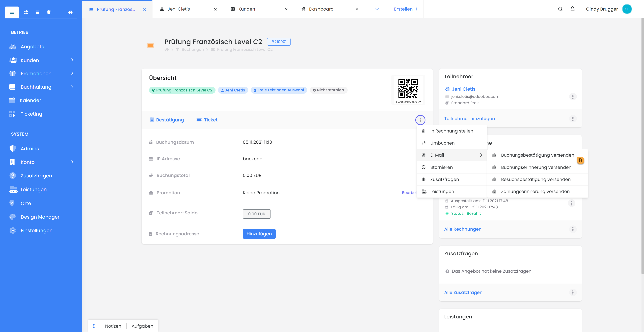
Task: Click the home icon in sidebar header
Action: 70,12
